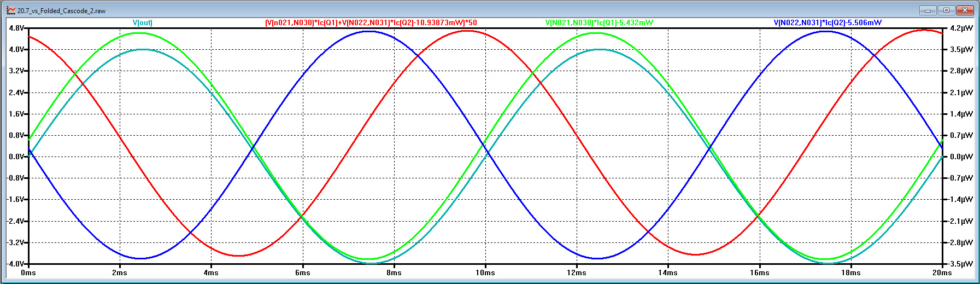Click the 3.5µW right axis label
Screen dimensions: 980x284
(961, 49)
